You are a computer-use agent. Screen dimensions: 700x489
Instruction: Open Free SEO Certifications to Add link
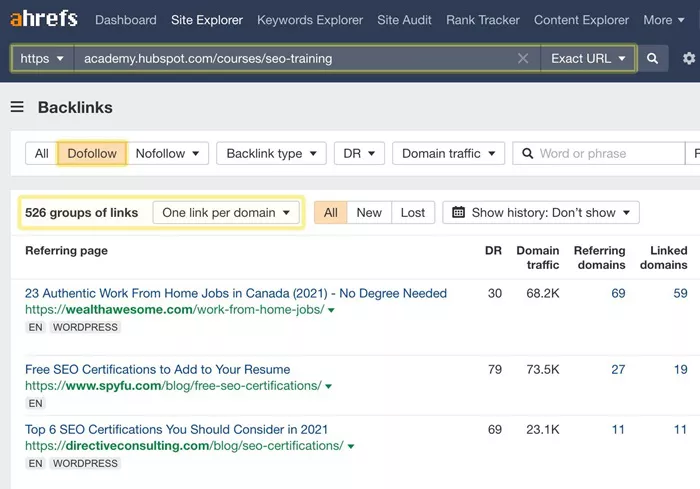(x=158, y=369)
